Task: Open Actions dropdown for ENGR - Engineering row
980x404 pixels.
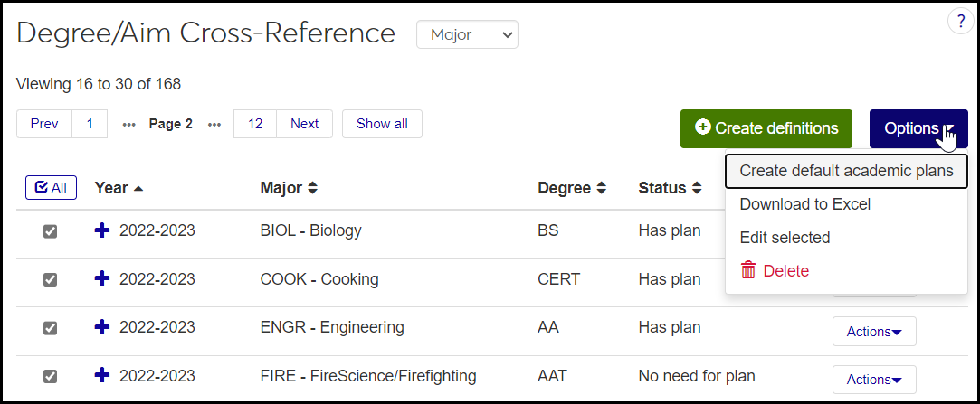Action: 873,332
